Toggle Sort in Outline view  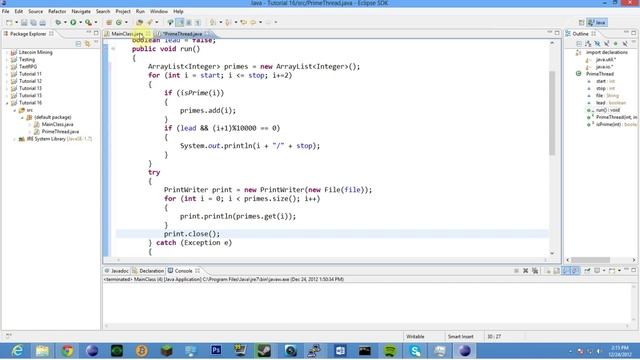[x=588, y=44]
